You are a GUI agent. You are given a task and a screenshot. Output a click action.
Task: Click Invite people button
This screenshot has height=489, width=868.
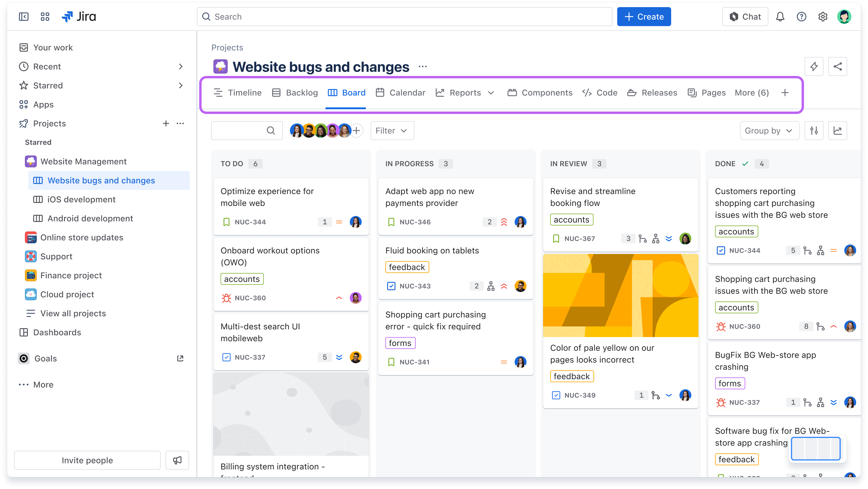click(x=87, y=460)
